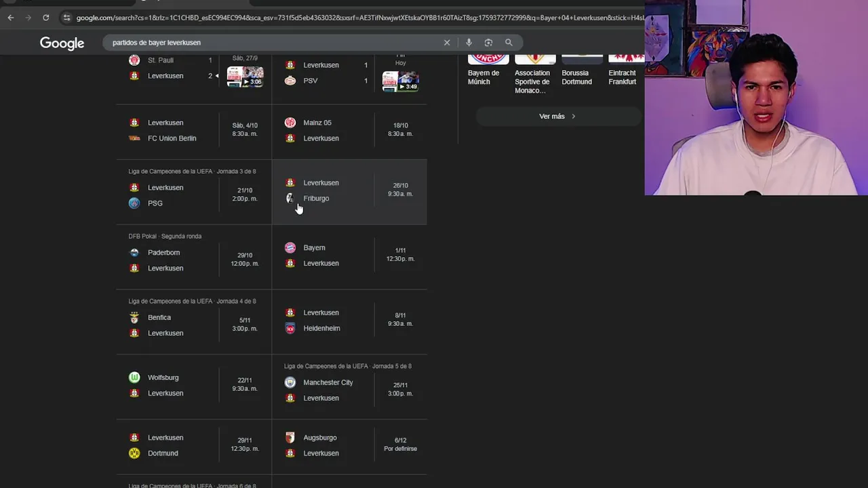Click the Benfica team crest

134,318
